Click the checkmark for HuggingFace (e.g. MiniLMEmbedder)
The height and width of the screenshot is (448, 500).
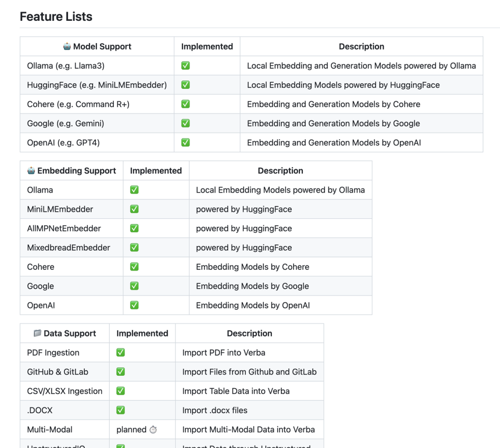tap(185, 85)
